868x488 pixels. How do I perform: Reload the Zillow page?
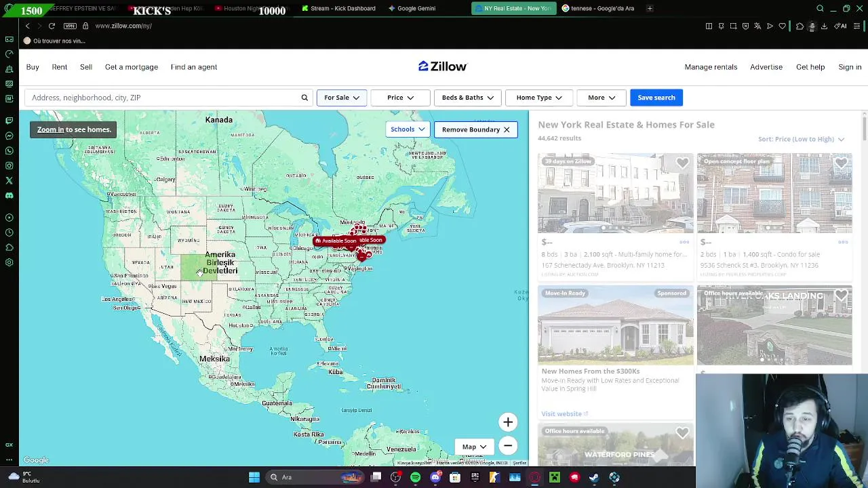pos(52,26)
